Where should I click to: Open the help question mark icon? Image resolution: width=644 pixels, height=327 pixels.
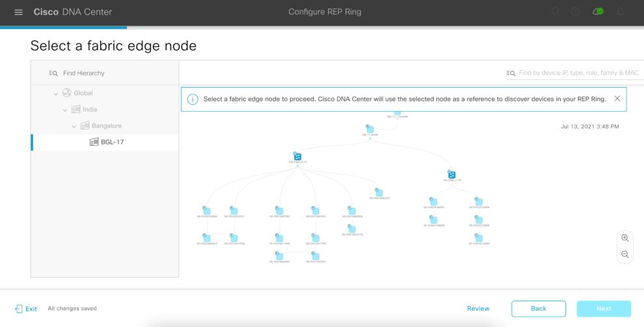pos(575,12)
